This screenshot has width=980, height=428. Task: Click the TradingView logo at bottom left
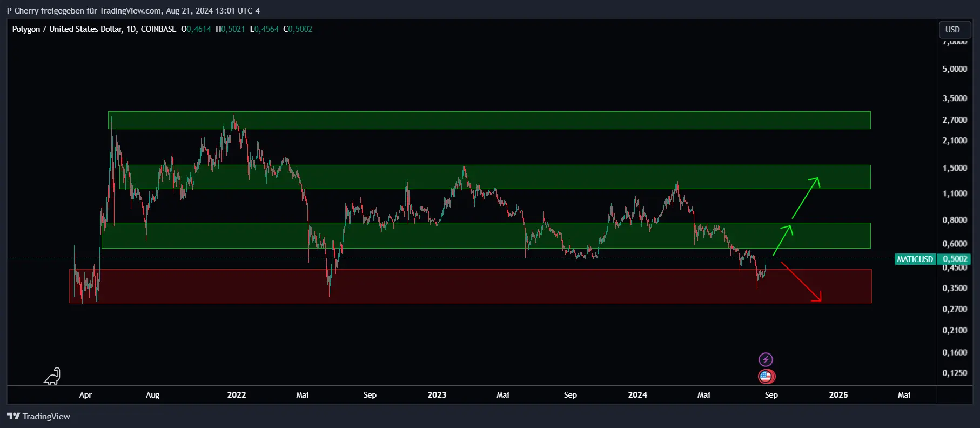(x=38, y=416)
